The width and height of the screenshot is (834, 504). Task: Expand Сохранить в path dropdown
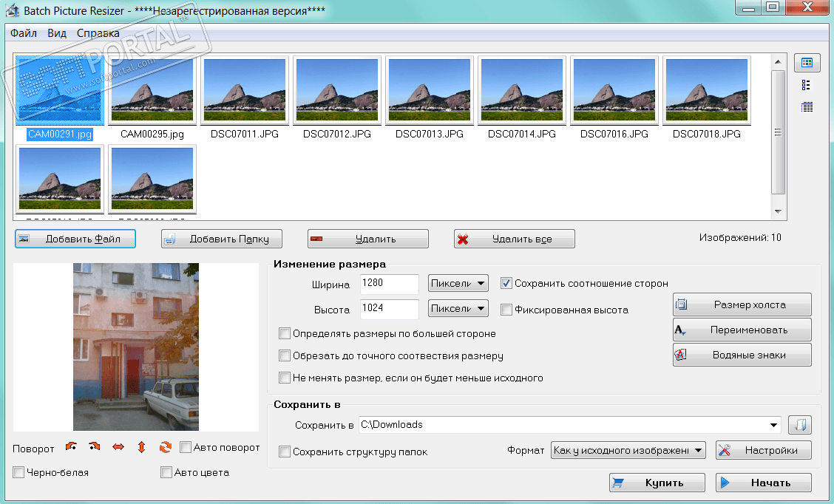click(773, 425)
